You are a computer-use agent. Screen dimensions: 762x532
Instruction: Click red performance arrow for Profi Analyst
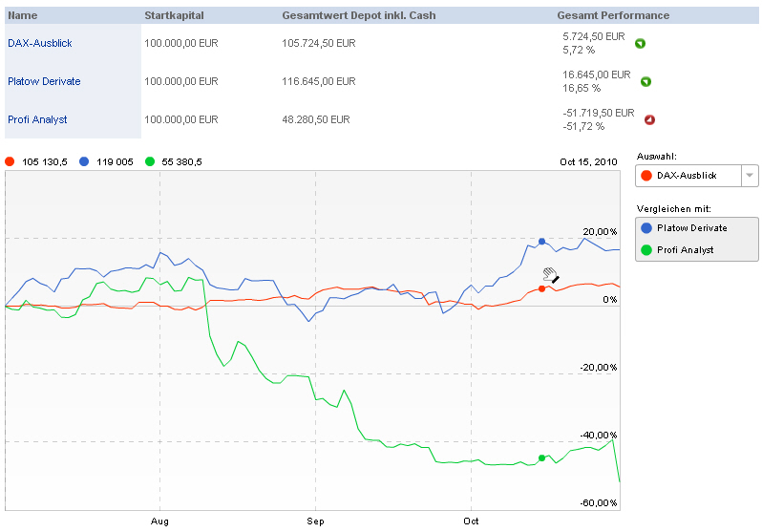649,119
